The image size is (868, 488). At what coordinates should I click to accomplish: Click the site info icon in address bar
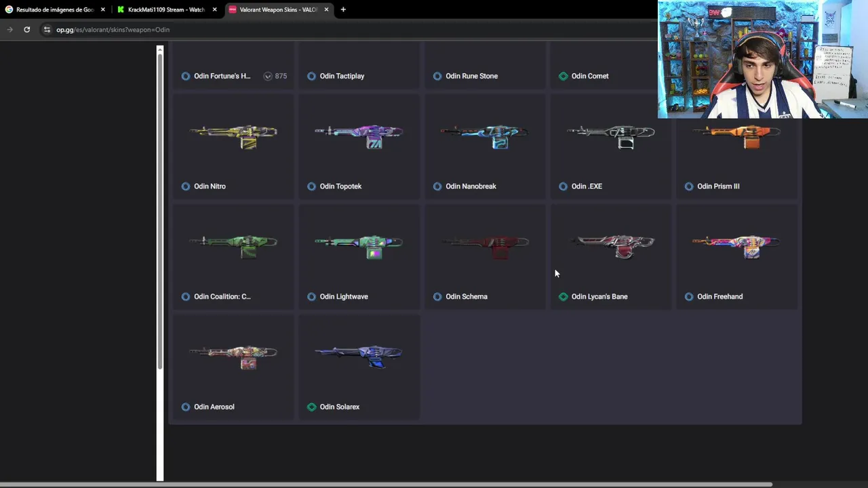pyautogui.click(x=47, y=30)
